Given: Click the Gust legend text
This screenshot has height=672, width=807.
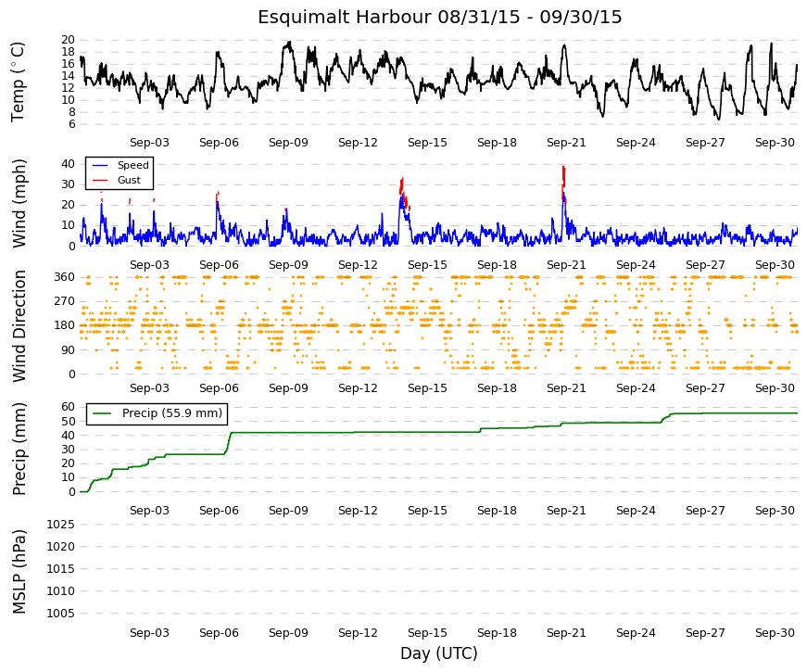Looking at the screenshot, I should pyautogui.click(x=129, y=180).
